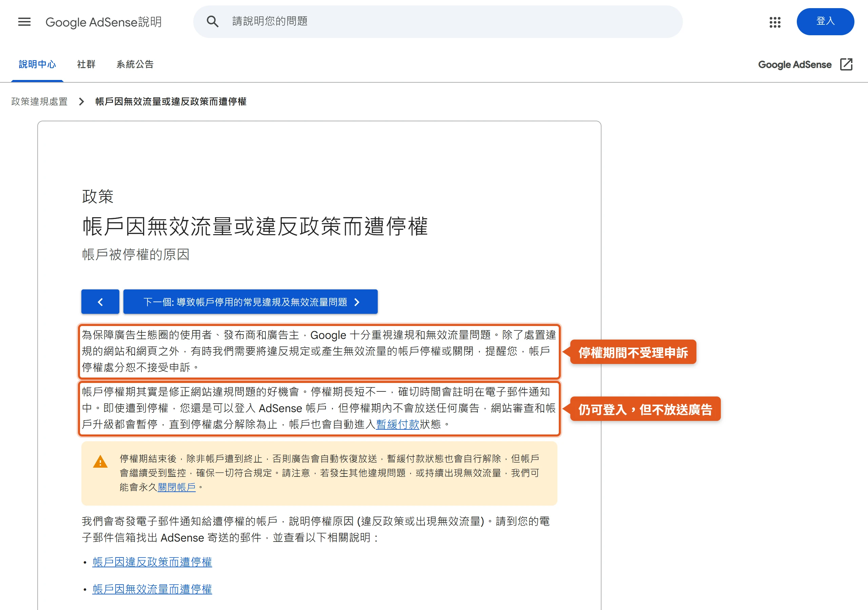This screenshot has width=868, height=610.
Task: Switch to the 社群 tab
Action: point(86,64)
